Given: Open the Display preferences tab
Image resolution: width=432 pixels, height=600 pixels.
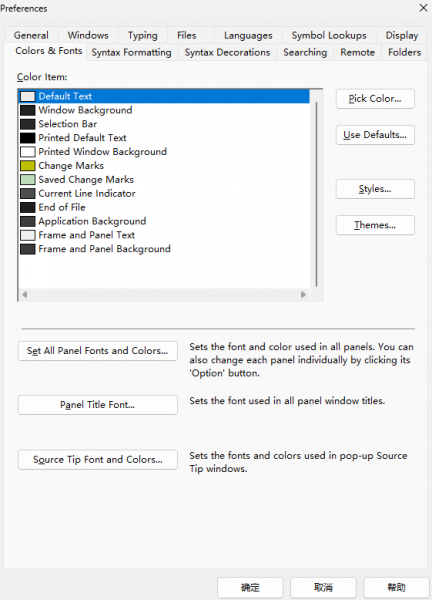Looking at the screenshot, I should pos(402,36).
